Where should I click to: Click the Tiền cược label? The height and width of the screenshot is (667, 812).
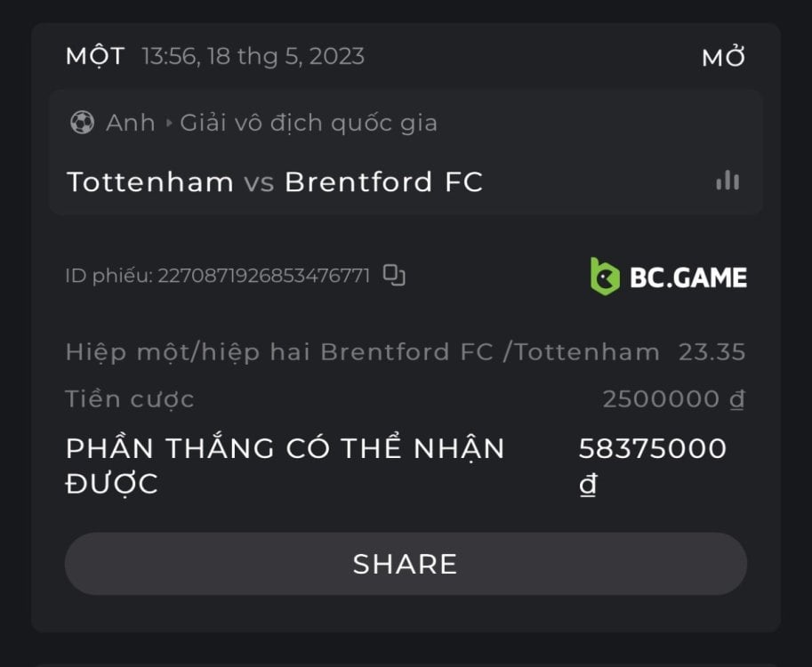tap(130, 399)
